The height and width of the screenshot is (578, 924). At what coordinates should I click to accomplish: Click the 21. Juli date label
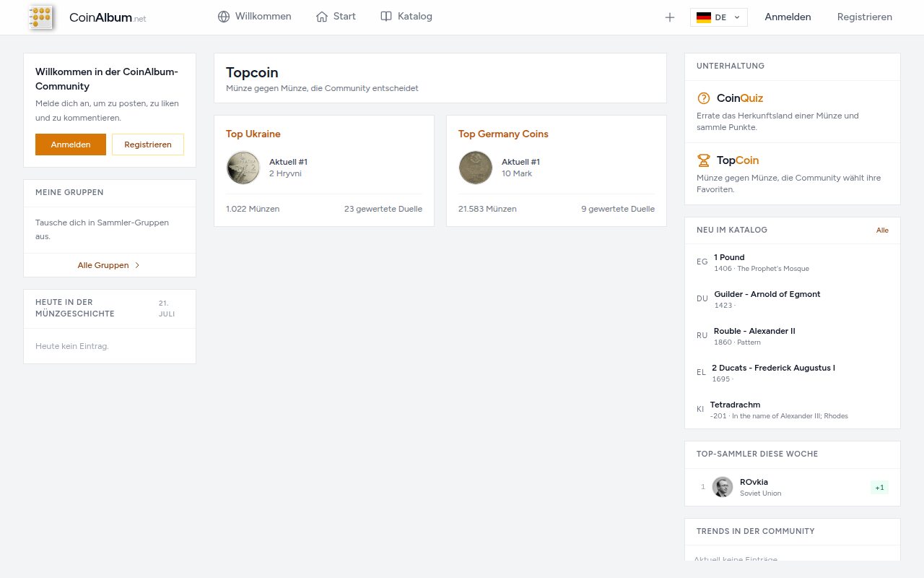click(167, 309)
